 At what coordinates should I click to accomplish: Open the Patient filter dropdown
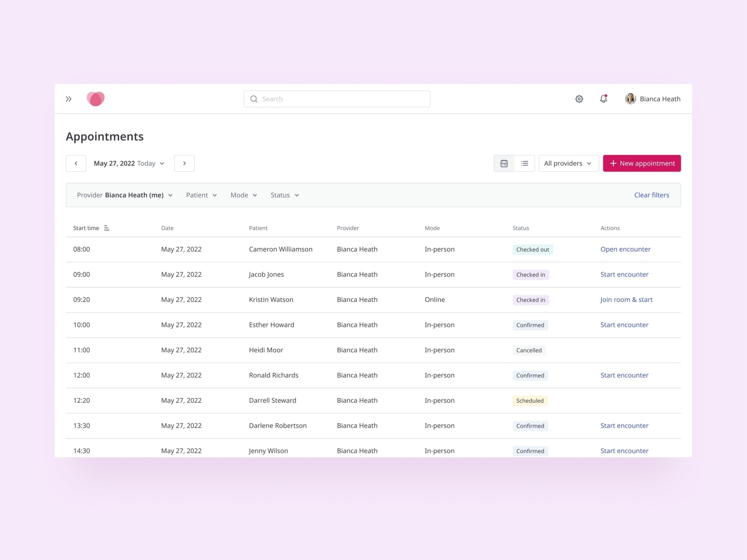point(201,195)
